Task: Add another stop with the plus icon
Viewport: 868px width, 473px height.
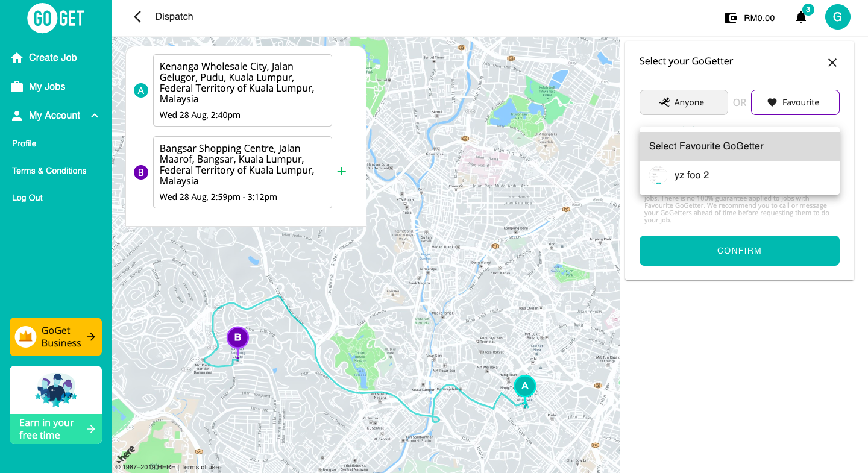Action: pos(342,172)
